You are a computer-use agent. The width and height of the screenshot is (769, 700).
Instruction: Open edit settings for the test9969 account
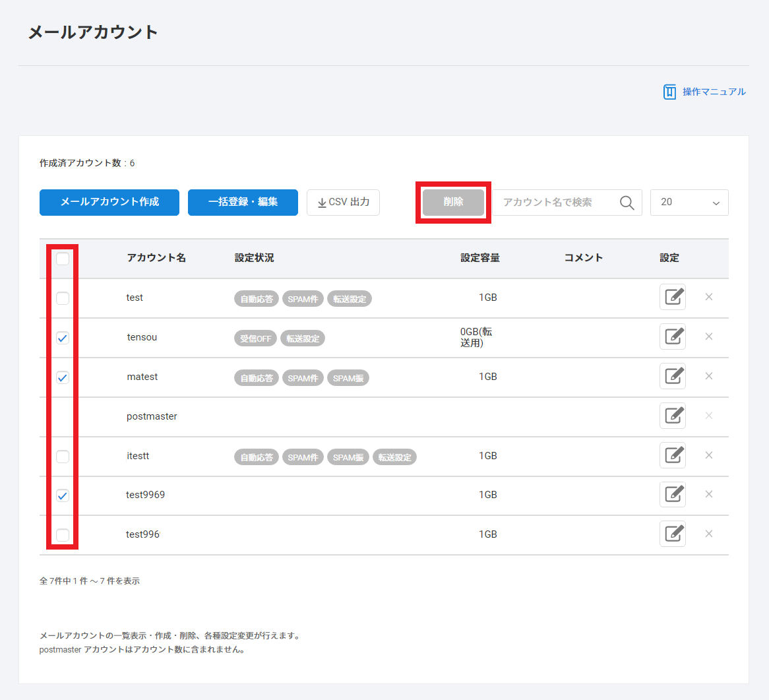(672, 494)
